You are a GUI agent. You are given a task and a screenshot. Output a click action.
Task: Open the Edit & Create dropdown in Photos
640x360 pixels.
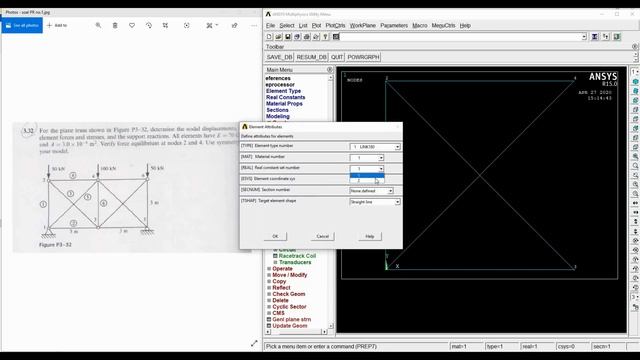click(x=212, y=25)
